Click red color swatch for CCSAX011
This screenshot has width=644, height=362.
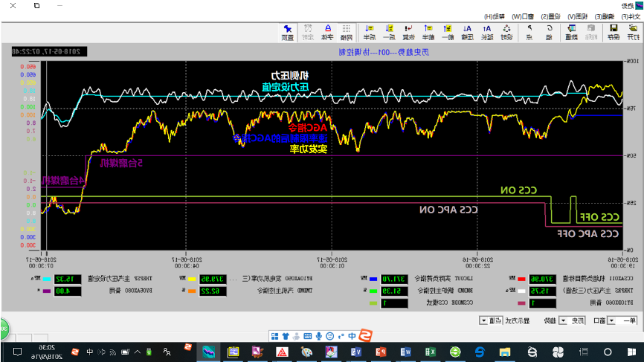click(521, 279)
